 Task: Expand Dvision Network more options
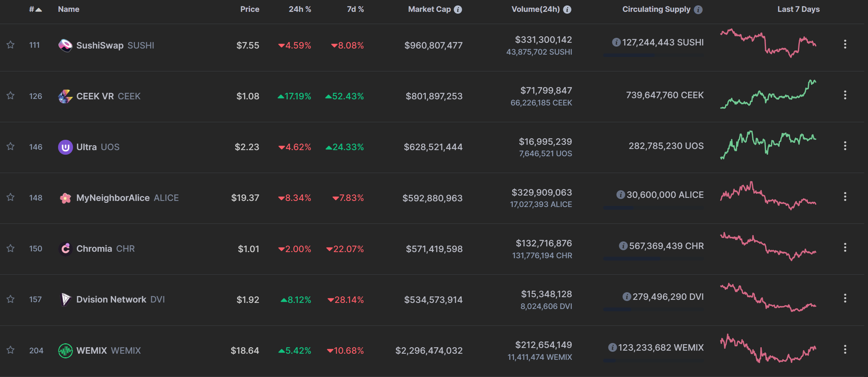coord(845,298)
